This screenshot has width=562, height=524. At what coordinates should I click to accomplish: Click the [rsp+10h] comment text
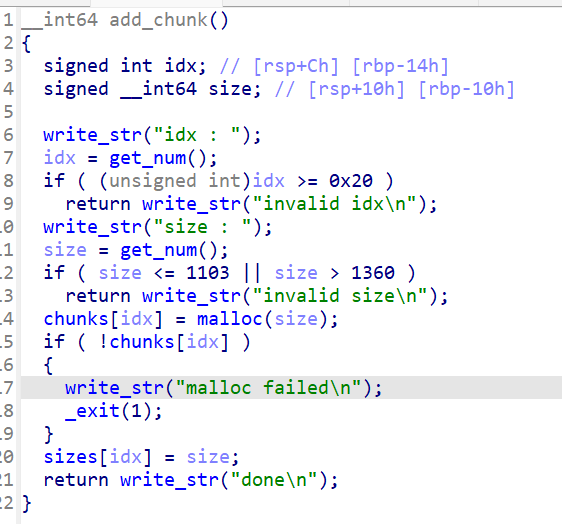coord(356,89)
